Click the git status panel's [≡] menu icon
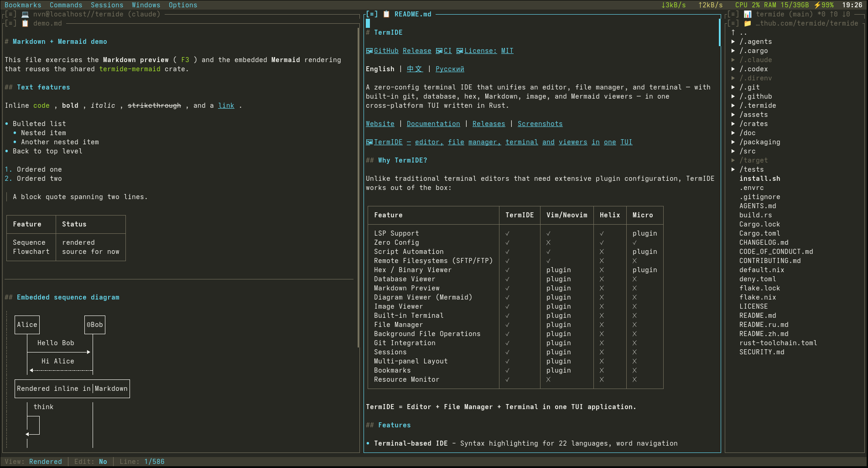 (733, 14)
